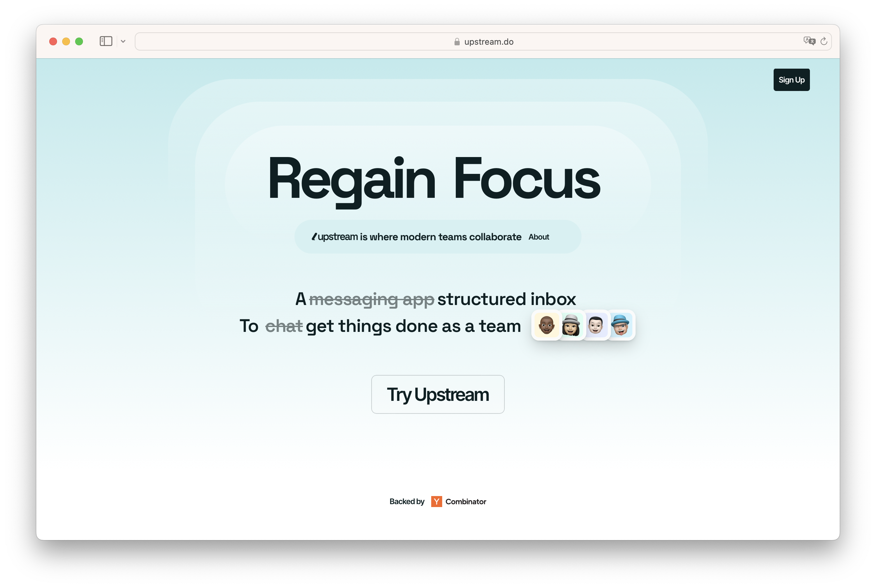Reload the page with refresh icon
Viewport: 876px width, 588px height.
[824, 41]
